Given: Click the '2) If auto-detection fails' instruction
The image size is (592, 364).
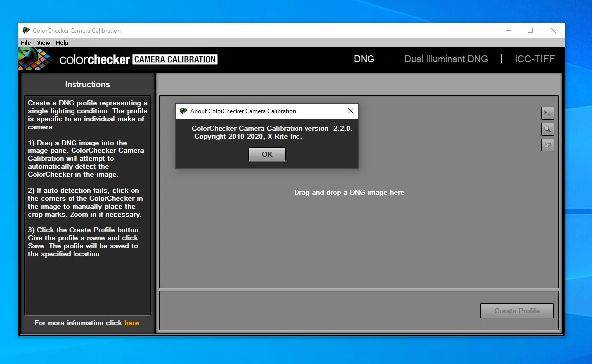Looking at the screenshot, I should click(x=85, y=203).
